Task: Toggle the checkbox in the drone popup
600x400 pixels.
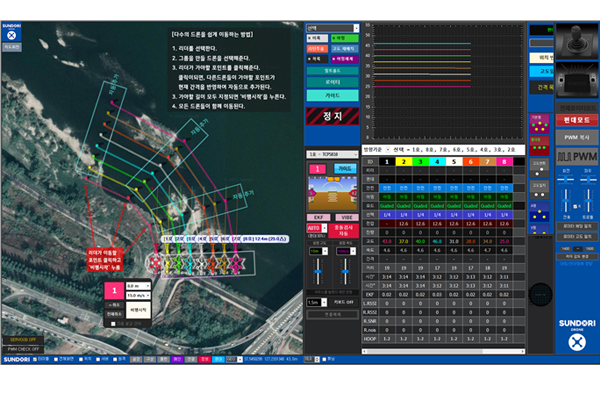Action: [x=112, y=324]
